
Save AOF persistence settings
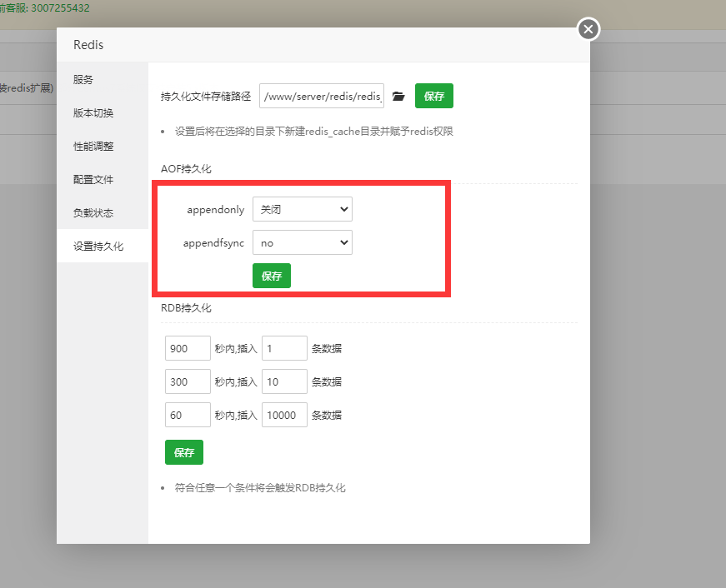point(272,276)
